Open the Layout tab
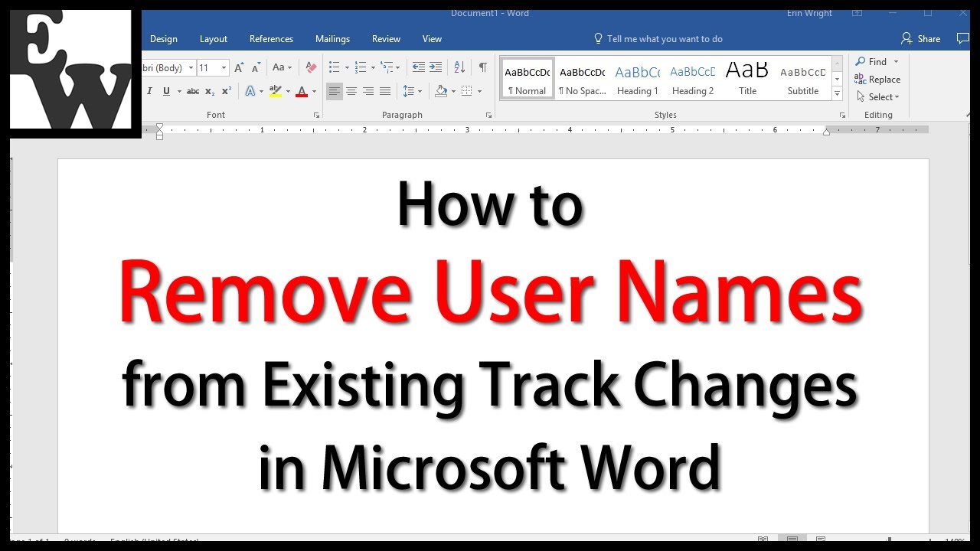 [x=214, y=38]
